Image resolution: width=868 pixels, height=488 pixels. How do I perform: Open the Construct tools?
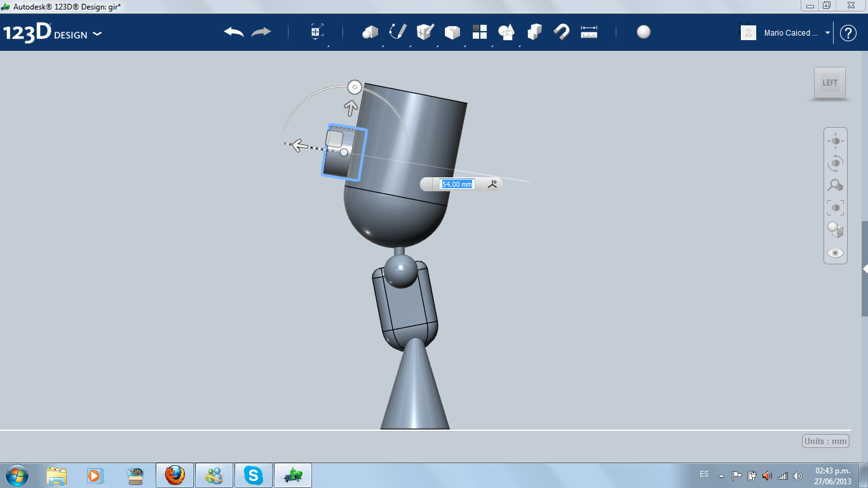pyautogui.click(x=425, y=32)
